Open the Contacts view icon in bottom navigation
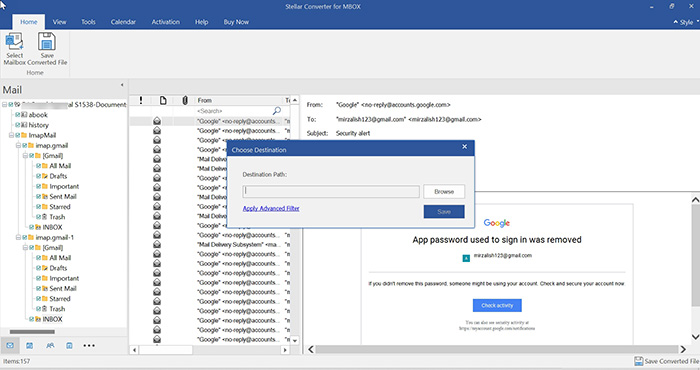Image resolution: width=700 pixels, height=370 pixels. tap(50, 345)
